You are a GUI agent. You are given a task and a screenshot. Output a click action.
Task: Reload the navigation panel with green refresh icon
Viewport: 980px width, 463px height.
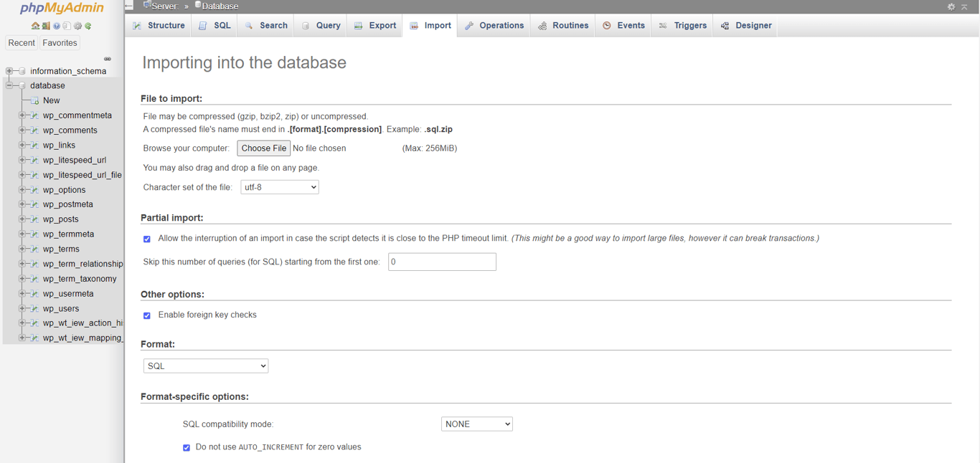(88, 25)
